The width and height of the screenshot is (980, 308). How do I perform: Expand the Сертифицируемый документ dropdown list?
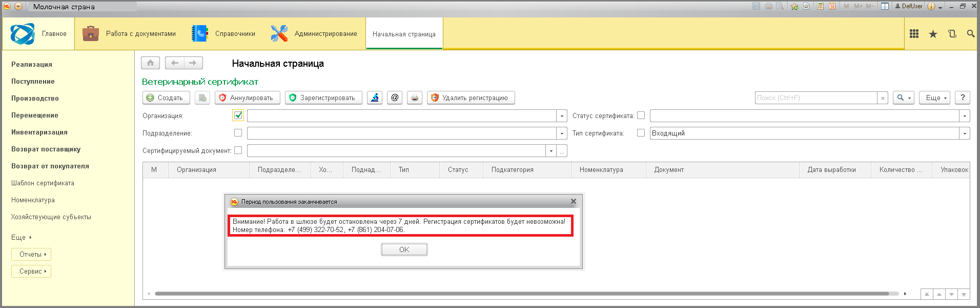pyautogui.click(x=551, y=151)
